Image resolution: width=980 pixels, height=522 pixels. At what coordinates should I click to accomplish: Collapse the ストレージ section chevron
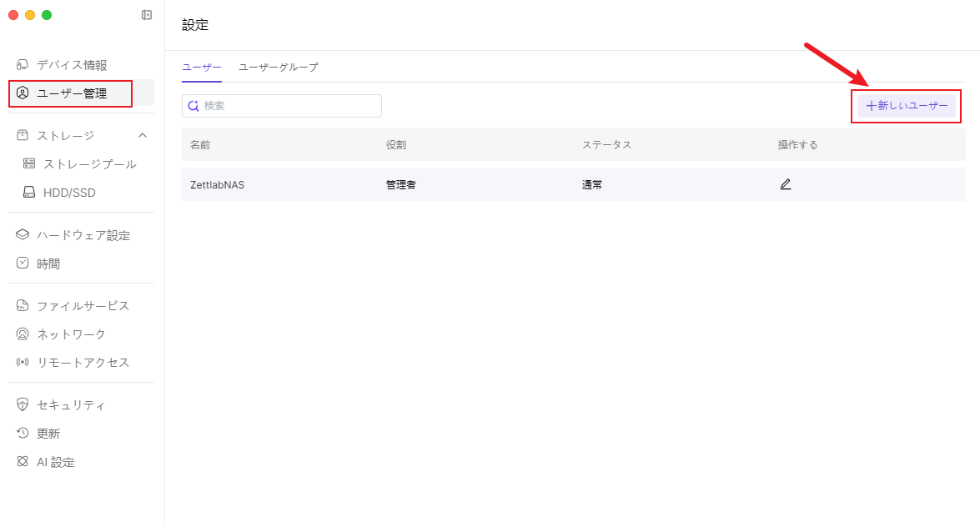tap(143, 135)
